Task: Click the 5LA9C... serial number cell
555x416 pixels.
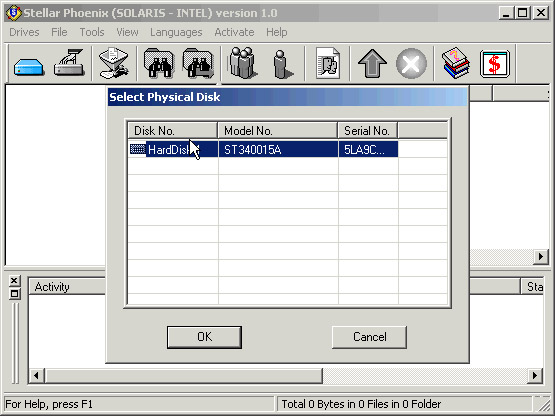Action: click(368, 149)
